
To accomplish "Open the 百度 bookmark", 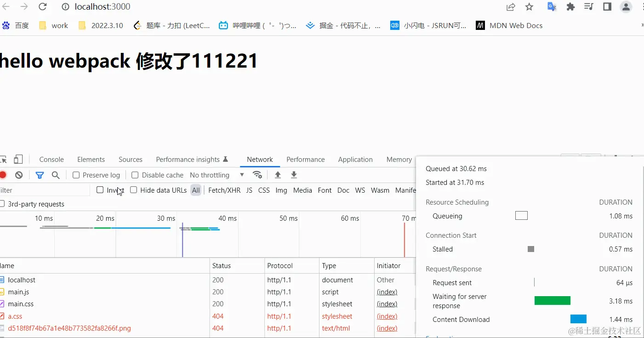I will [x=15, y=26].
